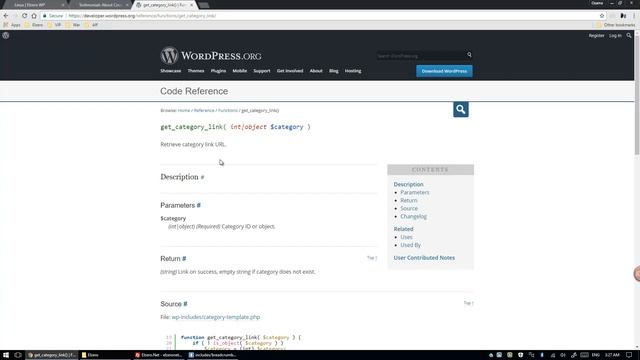
Task: Click the Log In link
Action: coord(615,36)
